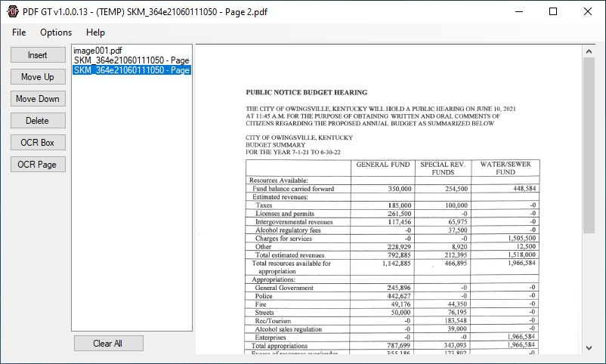The image size is (606, 364).
Task: Click the 'Alcohol sales regulation' row label
Action: click(x=289, y=329)
